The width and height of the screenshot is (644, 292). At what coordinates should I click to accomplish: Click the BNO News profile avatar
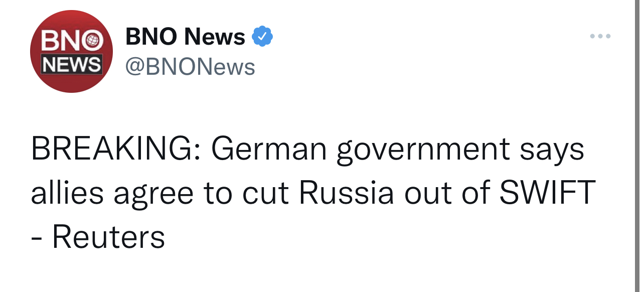pyautogui.click(x=71, y=52)
